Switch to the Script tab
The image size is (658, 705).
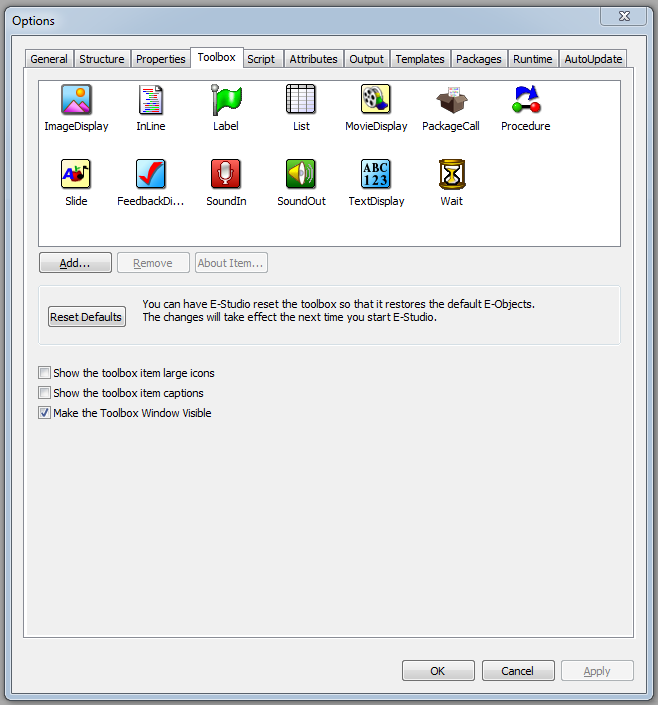(261, 59)
